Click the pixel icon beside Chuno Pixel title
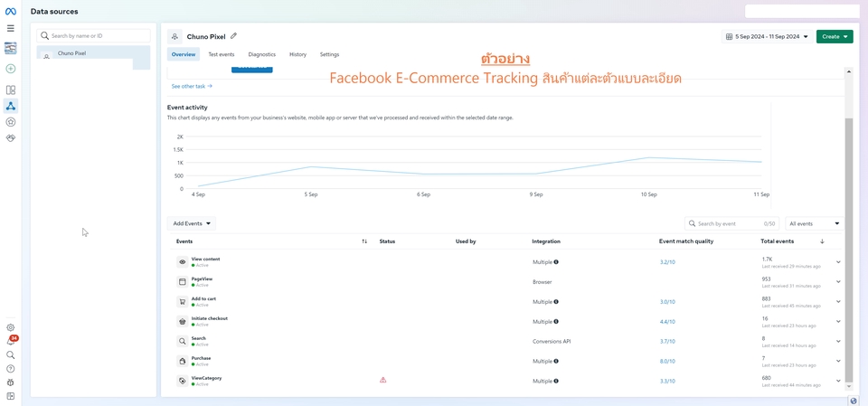This screenshot has height=406, width=868. click(175, 36)
